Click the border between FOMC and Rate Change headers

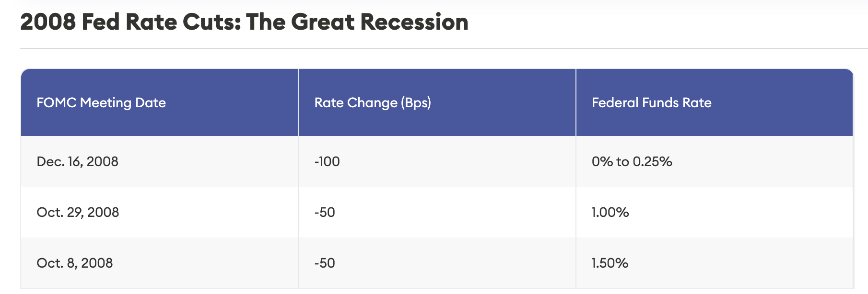(x=298, y=102)
